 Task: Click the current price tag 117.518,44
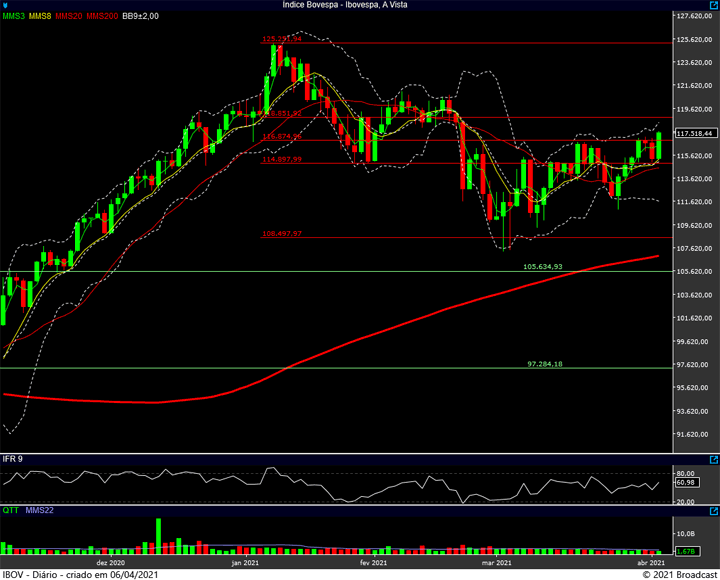[695, 133]
